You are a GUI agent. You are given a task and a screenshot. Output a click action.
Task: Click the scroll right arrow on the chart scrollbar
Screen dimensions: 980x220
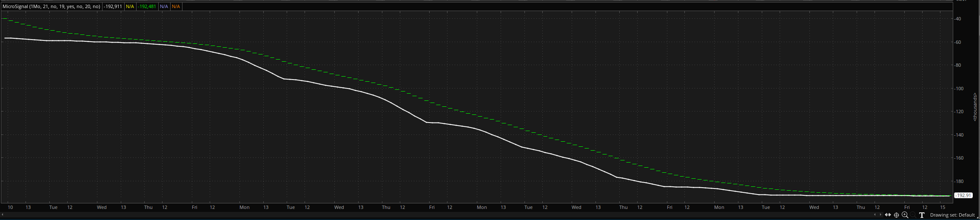880,214
